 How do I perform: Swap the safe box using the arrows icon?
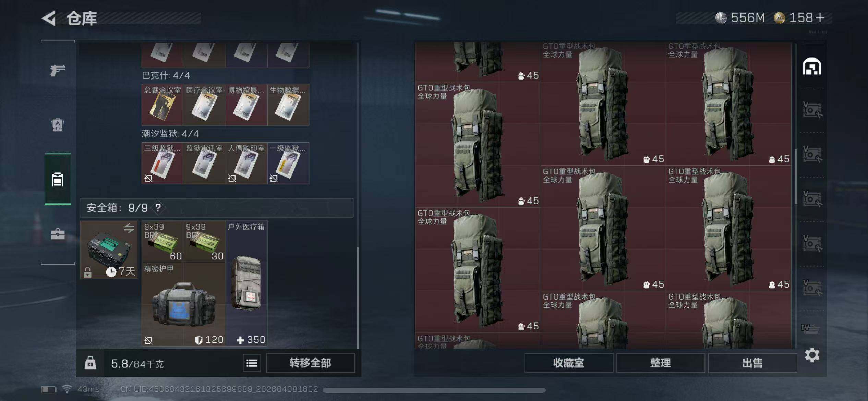pyautogui.click(x=129, y=228)
